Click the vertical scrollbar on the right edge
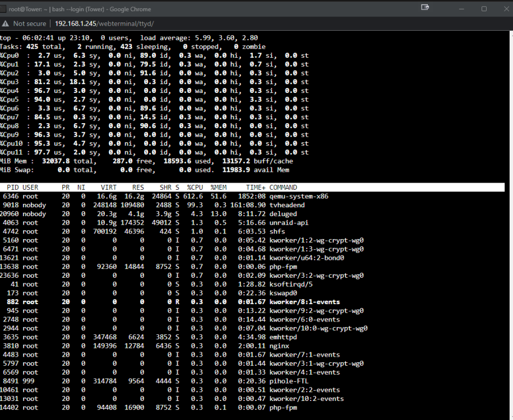The image size is (513, 420). [511, 226]
